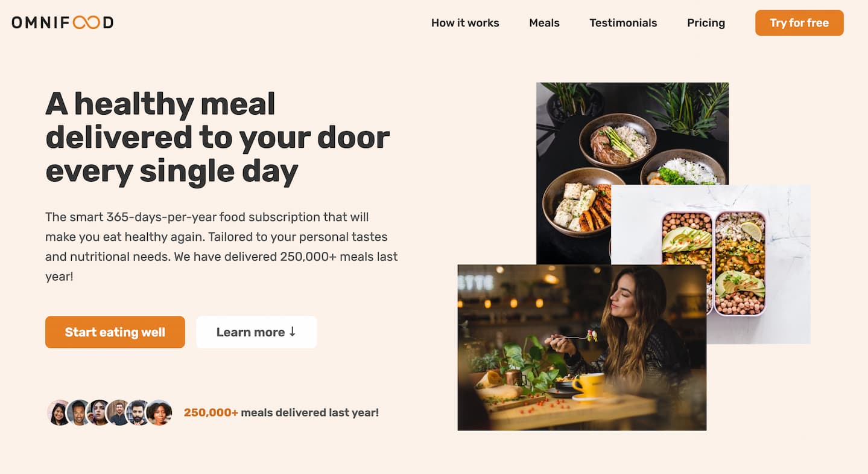This screenshot has width=868, height=474.
Task: Click the Omnifood logo
Action: pos(63,23)
